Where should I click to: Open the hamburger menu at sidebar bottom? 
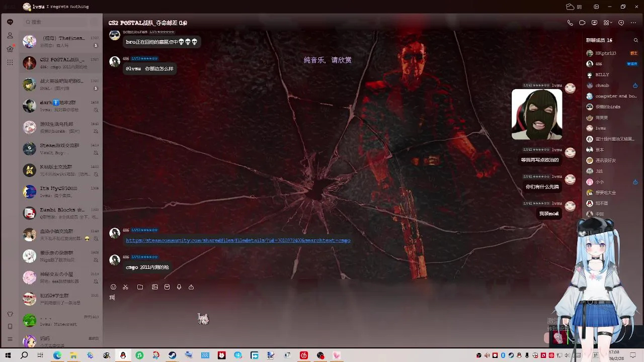coord(10,339)
